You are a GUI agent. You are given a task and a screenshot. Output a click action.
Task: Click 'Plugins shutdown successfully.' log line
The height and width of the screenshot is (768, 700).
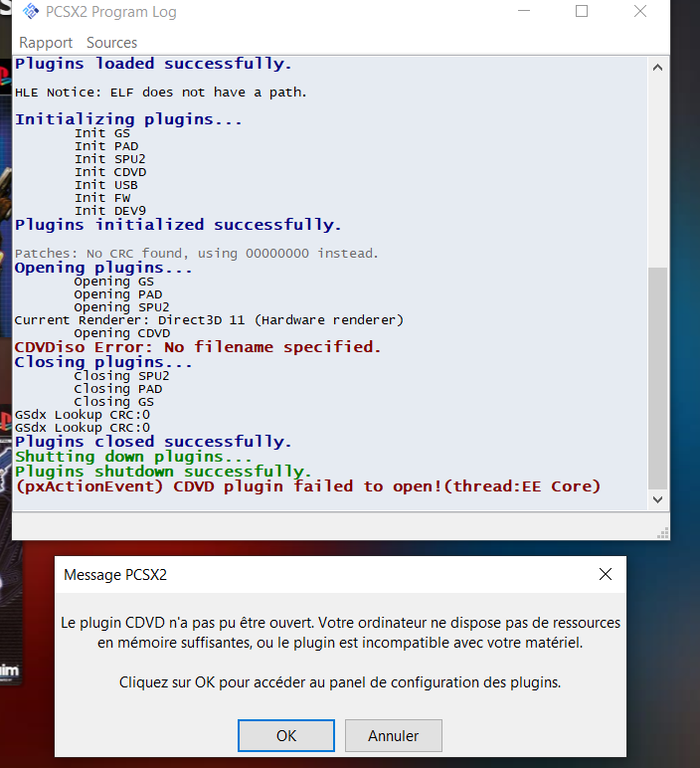163,472
